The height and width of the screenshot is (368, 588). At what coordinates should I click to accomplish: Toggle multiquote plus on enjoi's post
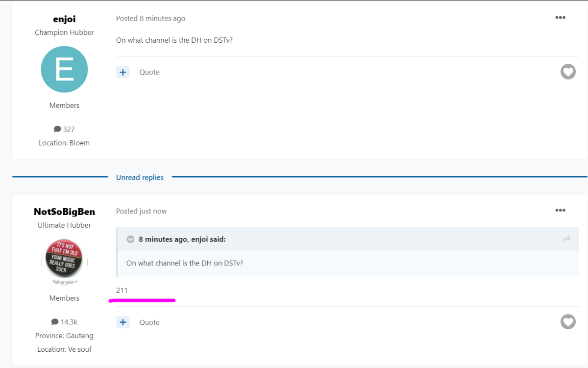(122, 72)
